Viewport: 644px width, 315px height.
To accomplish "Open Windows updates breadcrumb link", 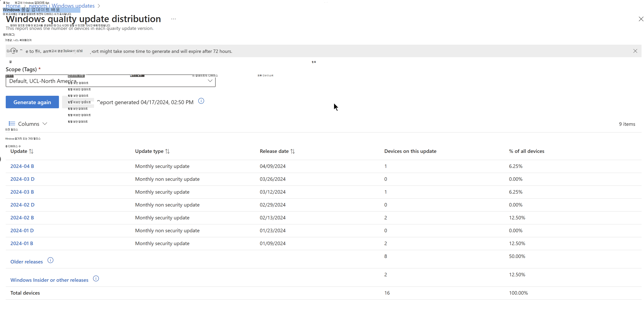I will pyautogui.click(x=73, y=6).
